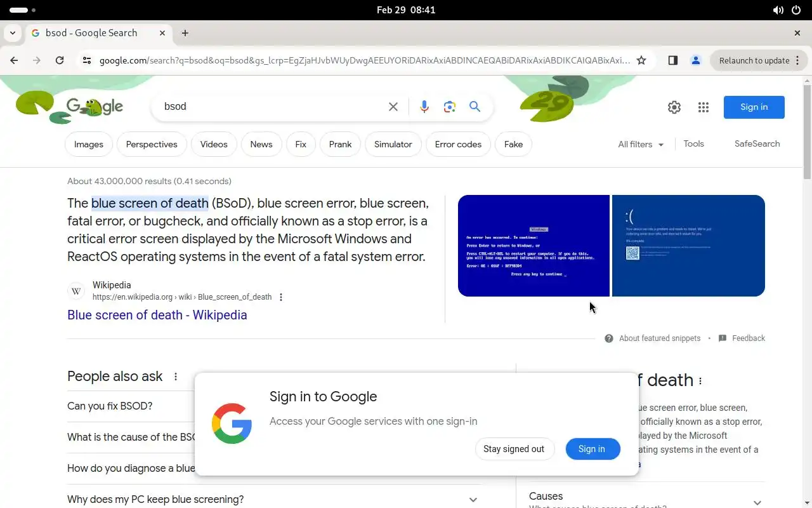The width and height of the screenshot is (812, 508).
Task: Expand the Causes section chevron
Action: tap(756, 502)
